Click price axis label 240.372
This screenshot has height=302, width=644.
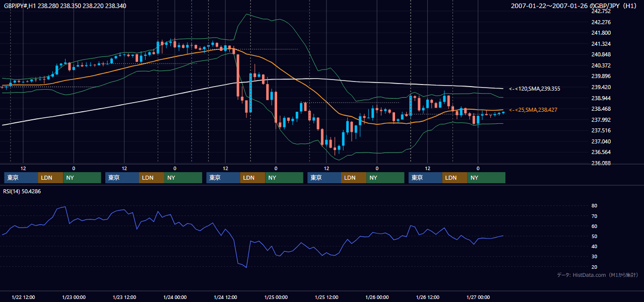coord(601,65)
